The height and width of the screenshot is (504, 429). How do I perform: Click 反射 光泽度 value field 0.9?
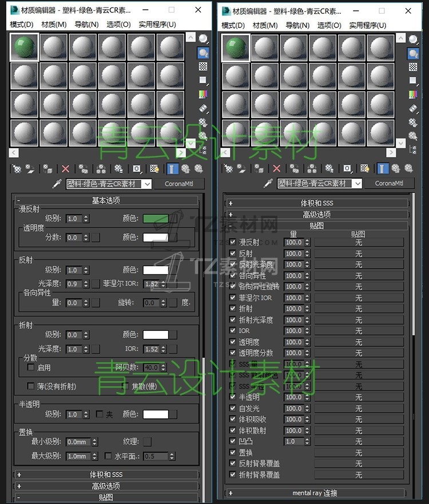(74, 284)
